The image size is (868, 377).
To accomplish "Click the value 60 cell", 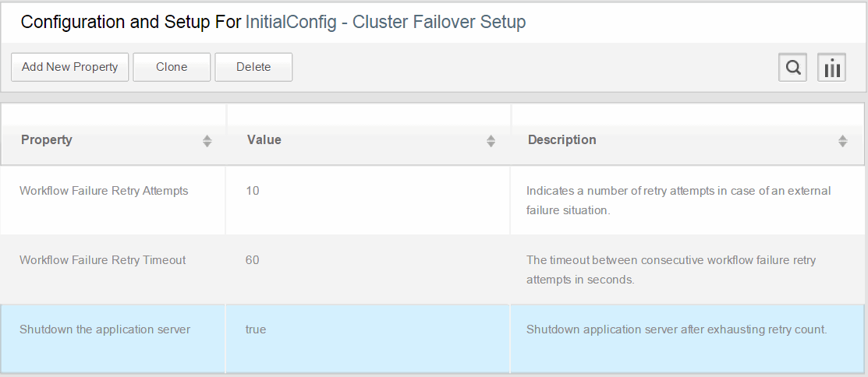I will click(367, 270).
